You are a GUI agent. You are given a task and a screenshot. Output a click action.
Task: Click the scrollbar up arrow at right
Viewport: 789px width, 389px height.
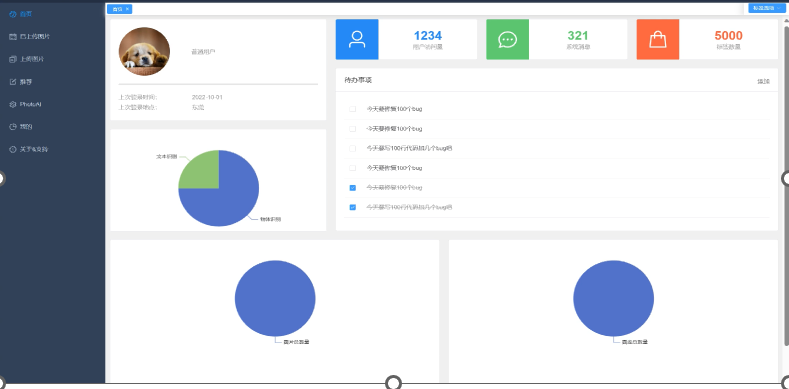786,22
